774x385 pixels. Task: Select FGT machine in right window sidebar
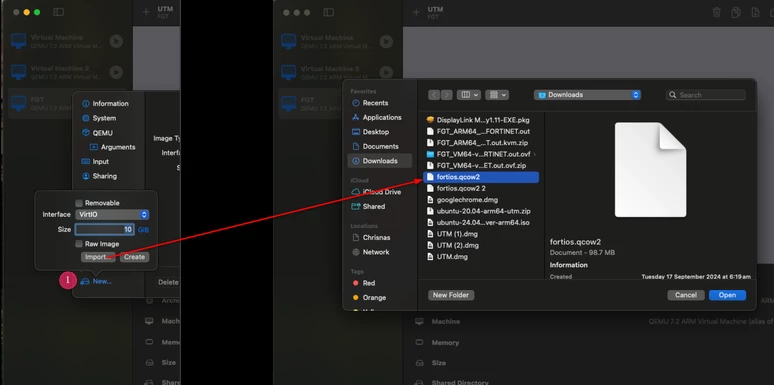[311, 104]
